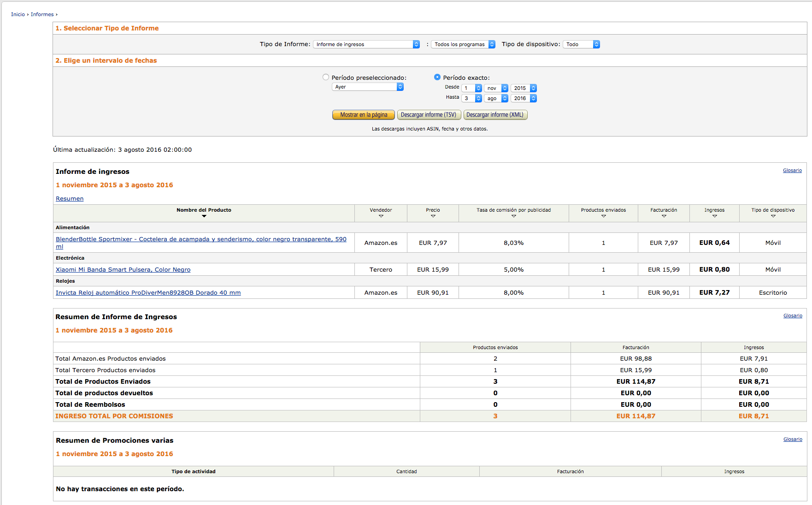Go to Informes breadcrumb link
Screen dimensions: 812x505
coord(42,14)
